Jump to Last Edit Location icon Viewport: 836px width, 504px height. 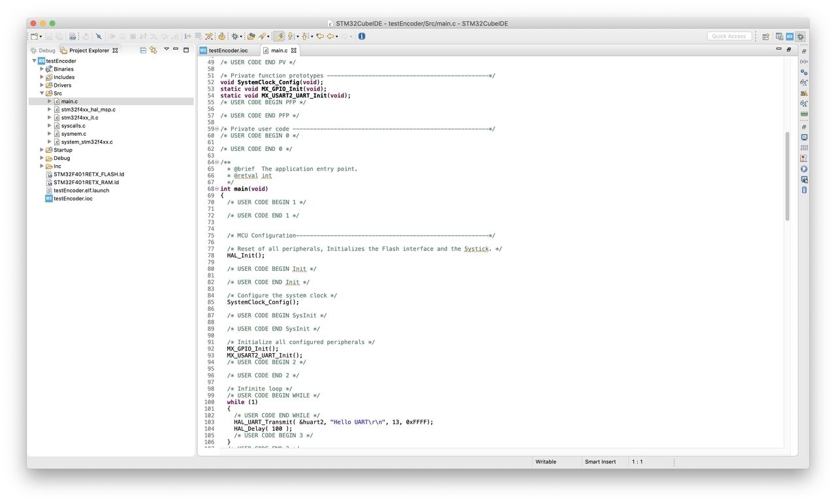tap(320, 37)
